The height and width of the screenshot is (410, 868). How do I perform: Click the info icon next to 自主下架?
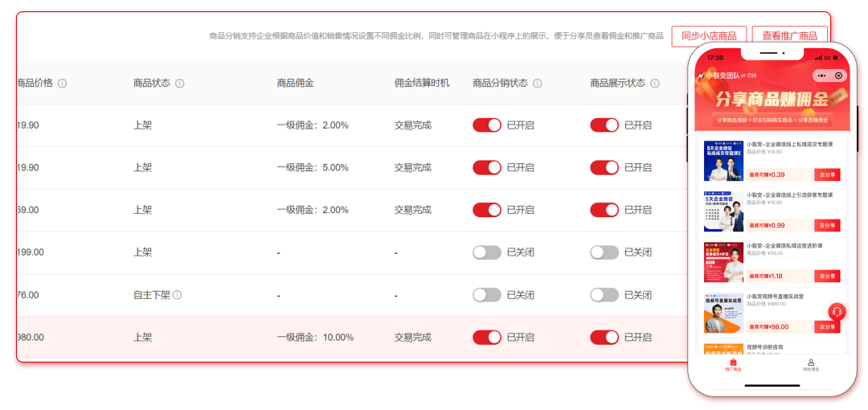[x=178, y=295]
